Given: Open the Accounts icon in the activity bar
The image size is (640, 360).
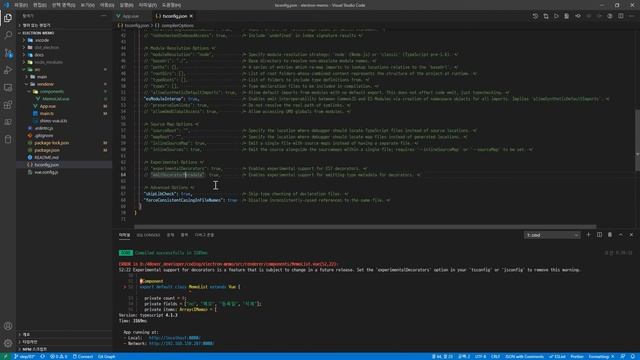Looking at the screenshot, I should point(8,326).
